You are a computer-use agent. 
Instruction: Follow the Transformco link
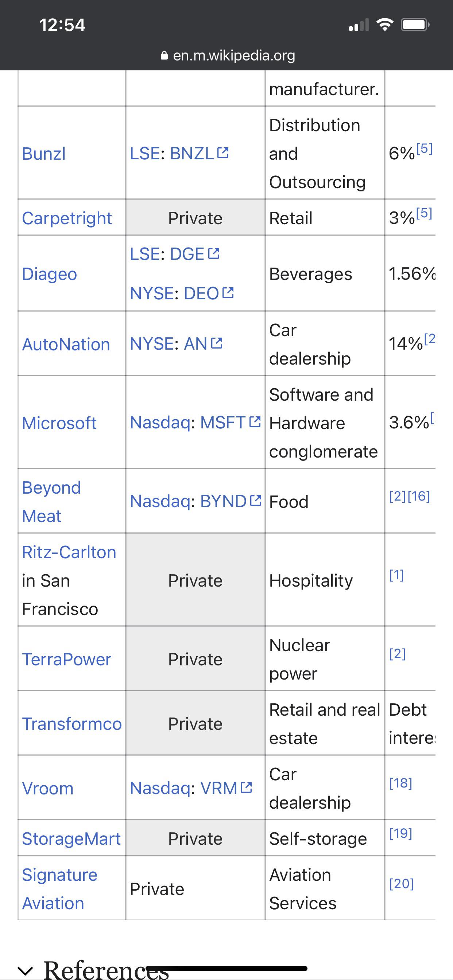[71, 724]
